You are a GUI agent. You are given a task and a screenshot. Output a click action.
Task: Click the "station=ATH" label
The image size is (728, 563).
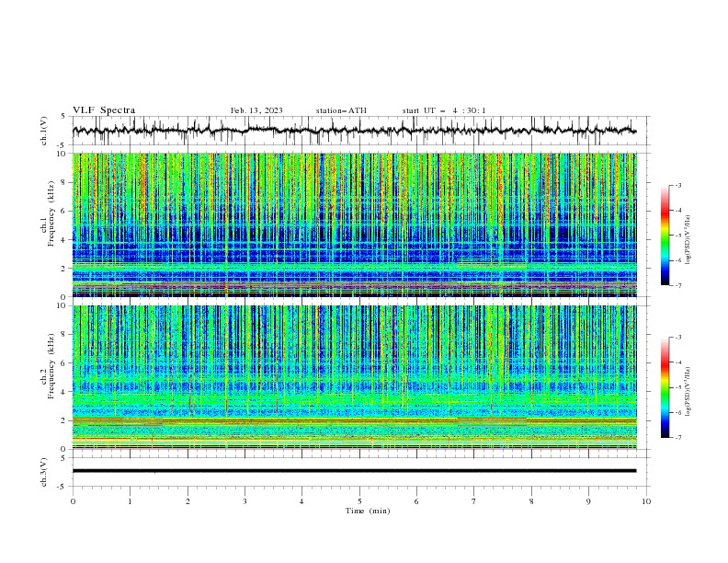click(x=341, y=110)
